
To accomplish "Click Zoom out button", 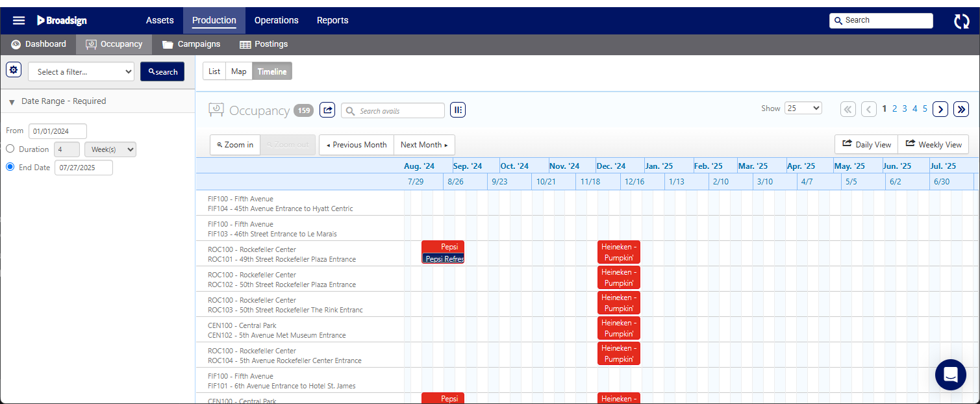I will [288, 145].
